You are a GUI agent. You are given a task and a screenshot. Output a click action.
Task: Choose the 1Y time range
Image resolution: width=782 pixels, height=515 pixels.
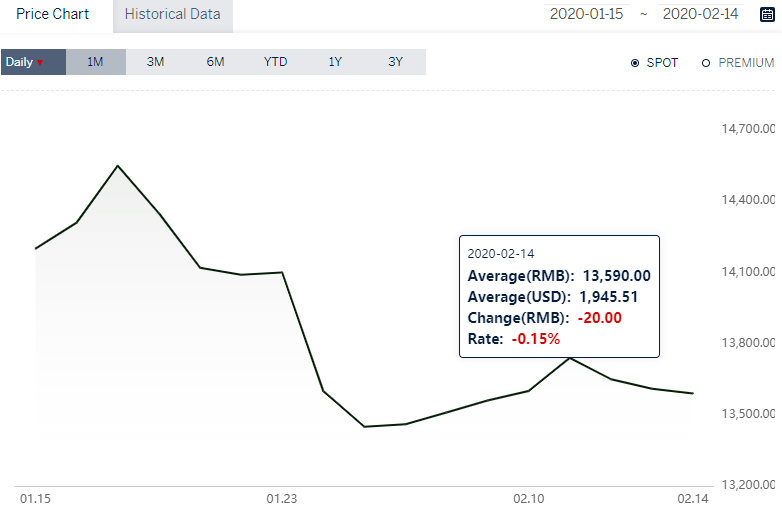[x=335, y=62]
